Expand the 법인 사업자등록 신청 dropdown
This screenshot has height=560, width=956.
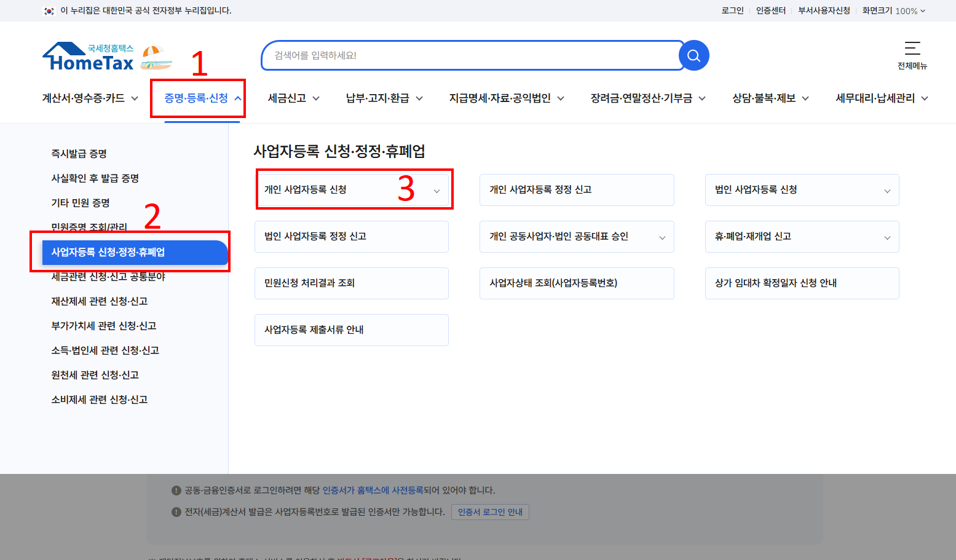(x=887, y=190)
